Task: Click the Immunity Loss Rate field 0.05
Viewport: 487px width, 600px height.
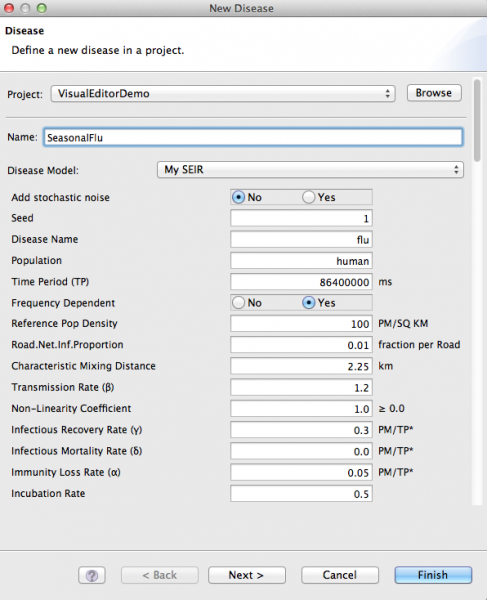Action: (x=301, y=473)
